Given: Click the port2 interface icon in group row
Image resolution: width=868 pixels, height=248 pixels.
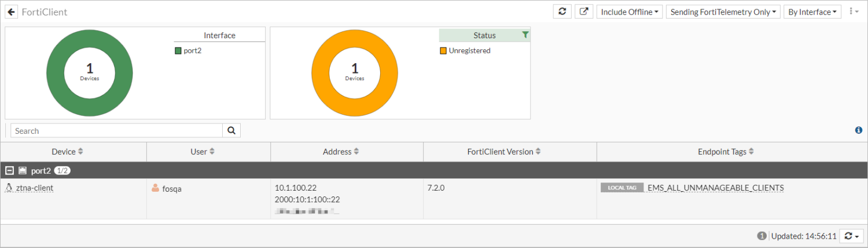Looking at the screenshot, I should click(23, 171).
